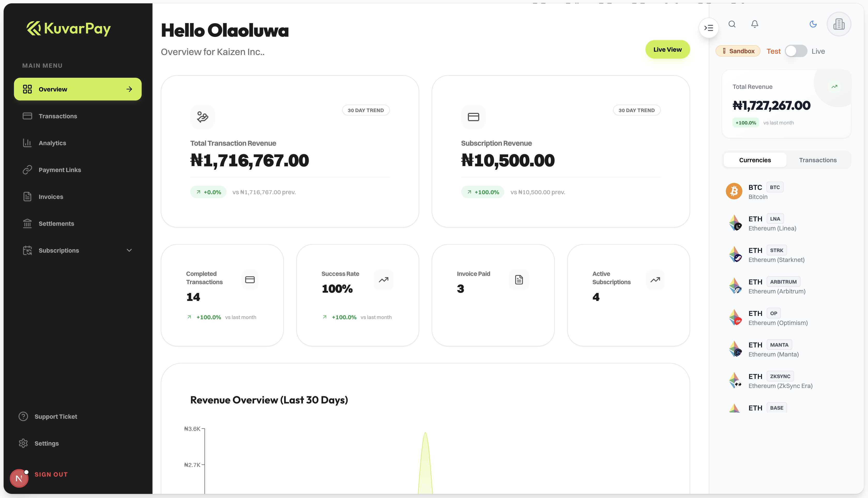Viewport: 868px width, 498px height.
Task: Open the organization building profile icon
Action: [839, 24]
